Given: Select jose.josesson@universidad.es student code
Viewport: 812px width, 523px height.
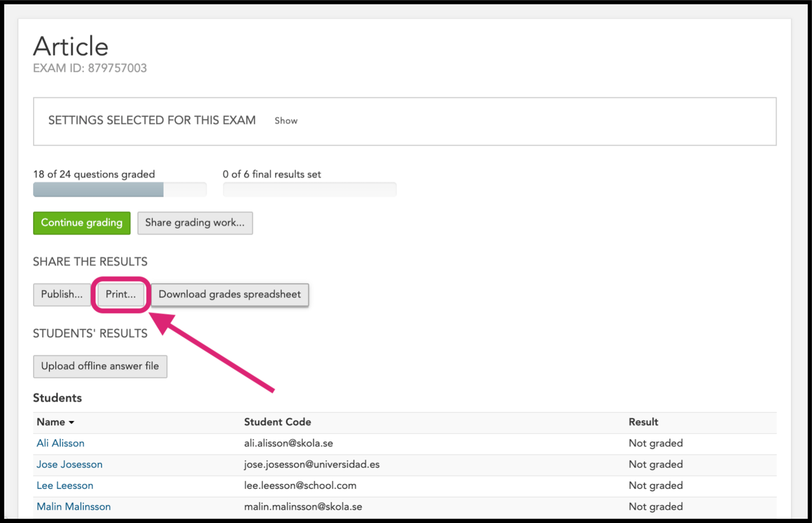Looking at the screenshot, I should click(x=312, y=464).
